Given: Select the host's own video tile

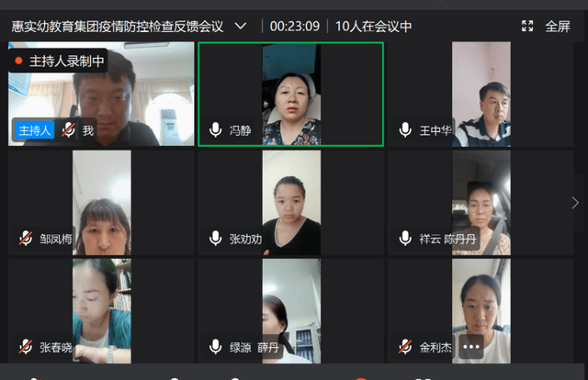Looking at the screenshot, I should coord(101,94).
